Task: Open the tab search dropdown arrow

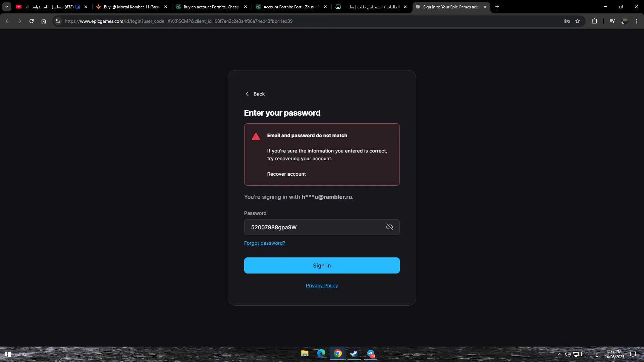Action: click(6, 7)
